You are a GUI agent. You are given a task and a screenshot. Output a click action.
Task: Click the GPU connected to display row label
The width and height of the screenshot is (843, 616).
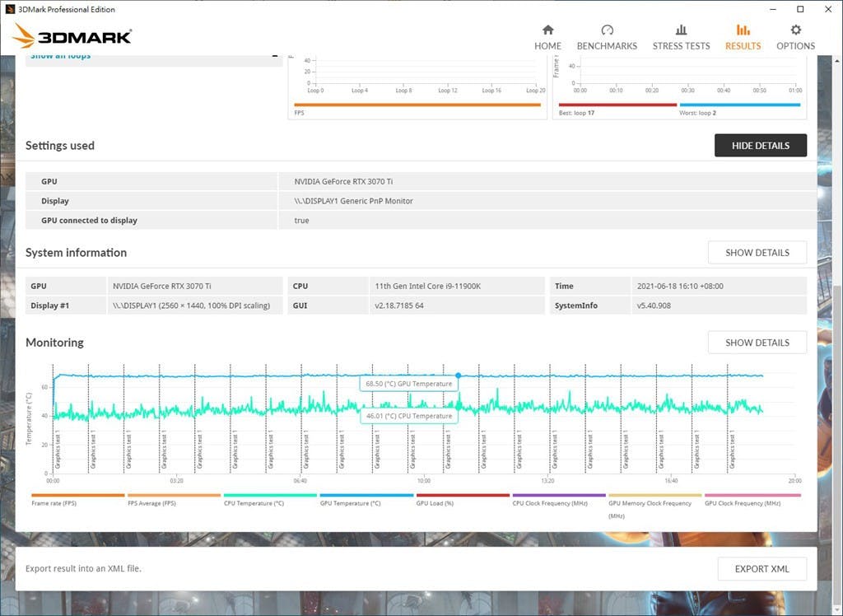(x=89, y=220)
